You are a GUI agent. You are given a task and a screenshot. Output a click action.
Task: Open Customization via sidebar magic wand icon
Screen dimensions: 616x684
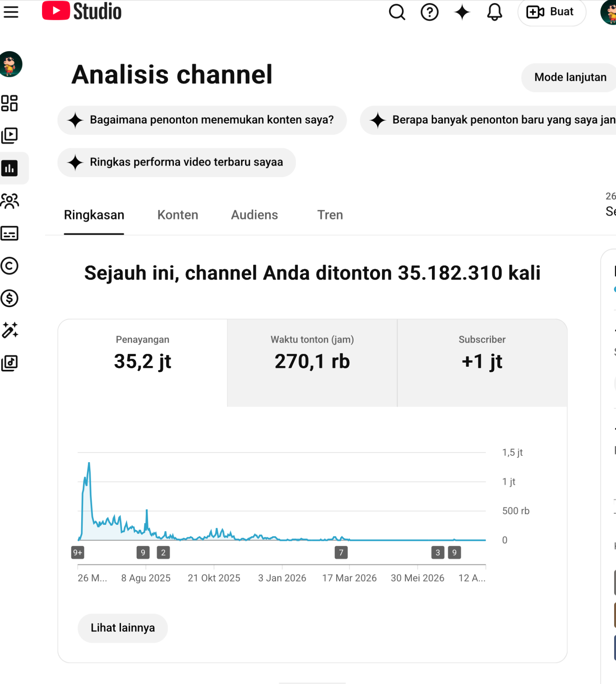(x=10, y=330)
